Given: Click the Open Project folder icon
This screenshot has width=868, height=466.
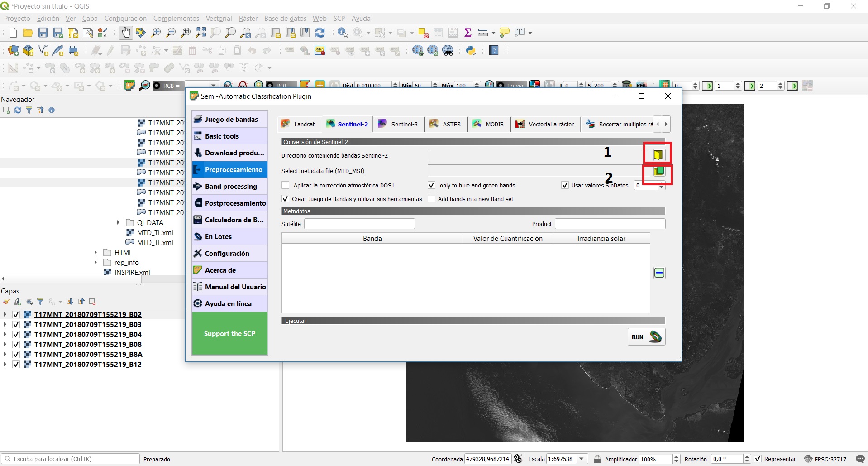Looking at the screenshot, I should pyautogui.click(x=28, y=33).
